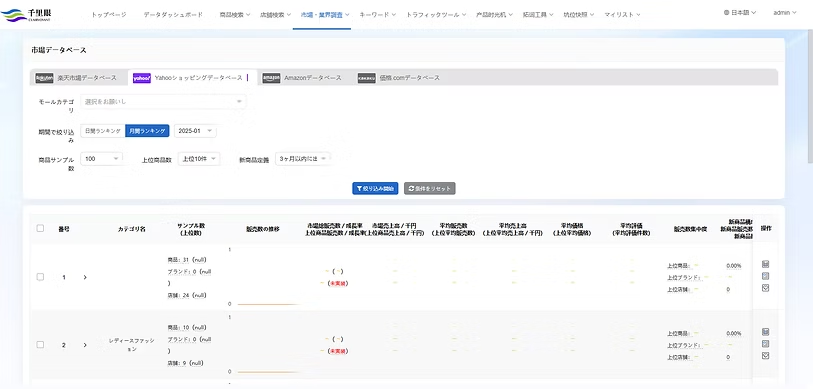The width and height of the screenshot is (813, 389).
Task: Open 商品検索 navigation menu
Action: point(235,15)
